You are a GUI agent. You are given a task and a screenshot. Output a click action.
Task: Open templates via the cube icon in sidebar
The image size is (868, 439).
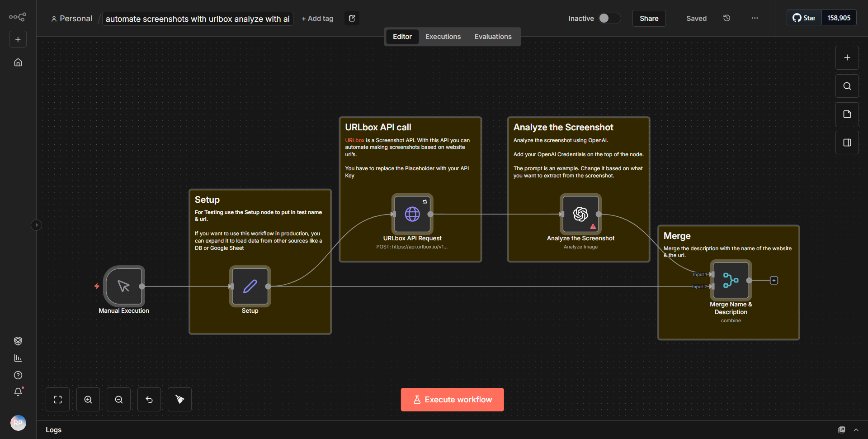18,341
